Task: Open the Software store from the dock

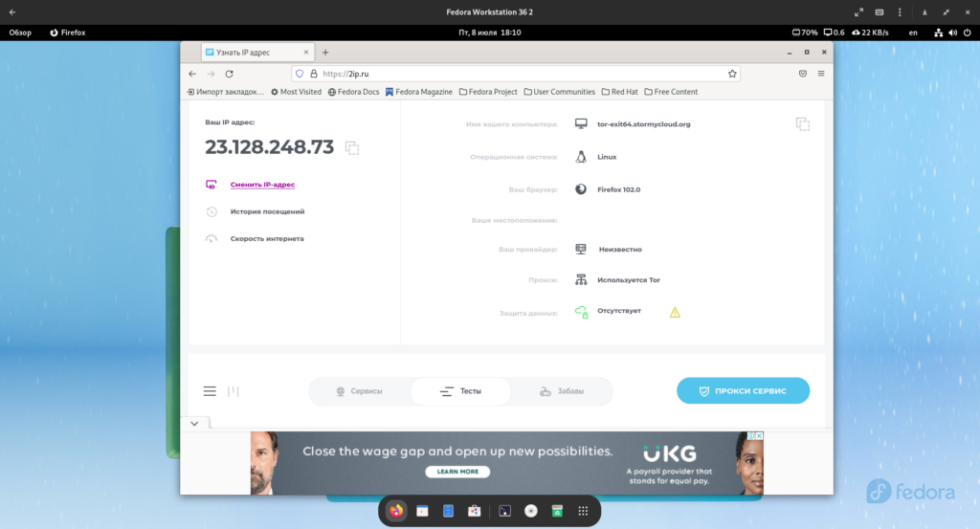Action: pyautogui.click(x=473, y=512)
